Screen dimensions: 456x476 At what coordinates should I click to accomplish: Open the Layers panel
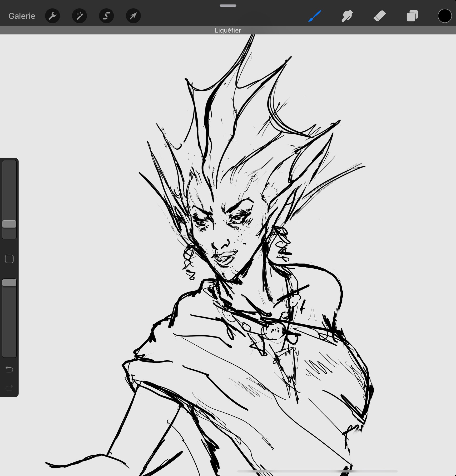coord(412,16)
